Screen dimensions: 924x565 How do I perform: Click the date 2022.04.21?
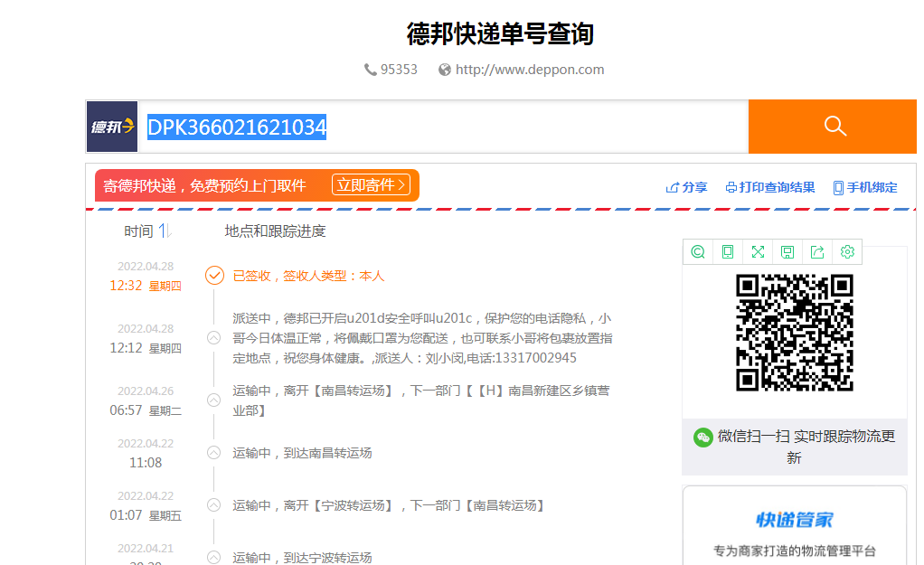(146, 549)
